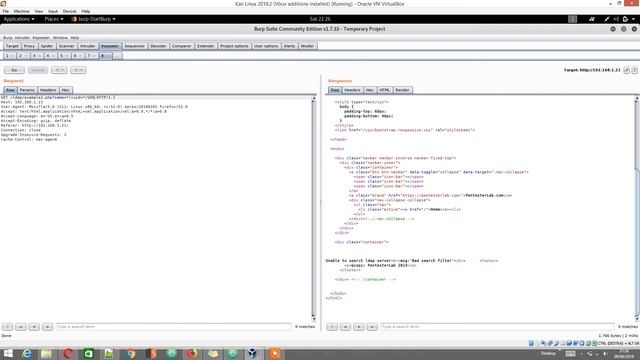Open Internet Explorer from taskbar
This screenshot has width=640, height=360.
pyautogui.click(x=27, y=353)
